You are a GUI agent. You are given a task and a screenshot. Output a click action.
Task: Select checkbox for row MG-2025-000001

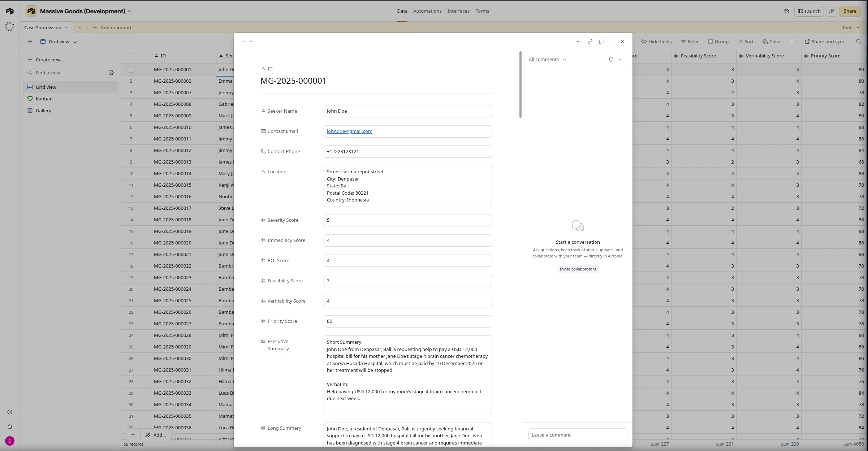pyautogui.click(x=131, y=69)
